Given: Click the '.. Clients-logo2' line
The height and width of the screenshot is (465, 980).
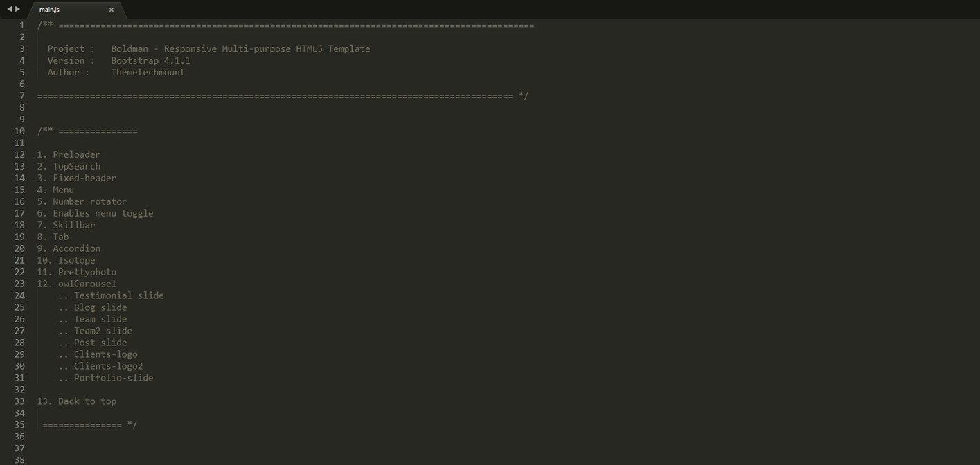Looking at the screenshot, I should pos(100,366).
